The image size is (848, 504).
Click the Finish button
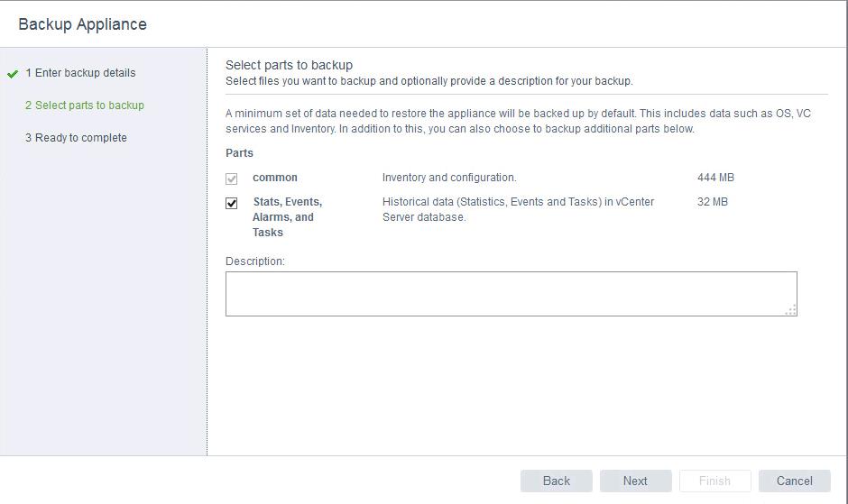point(715,481)
